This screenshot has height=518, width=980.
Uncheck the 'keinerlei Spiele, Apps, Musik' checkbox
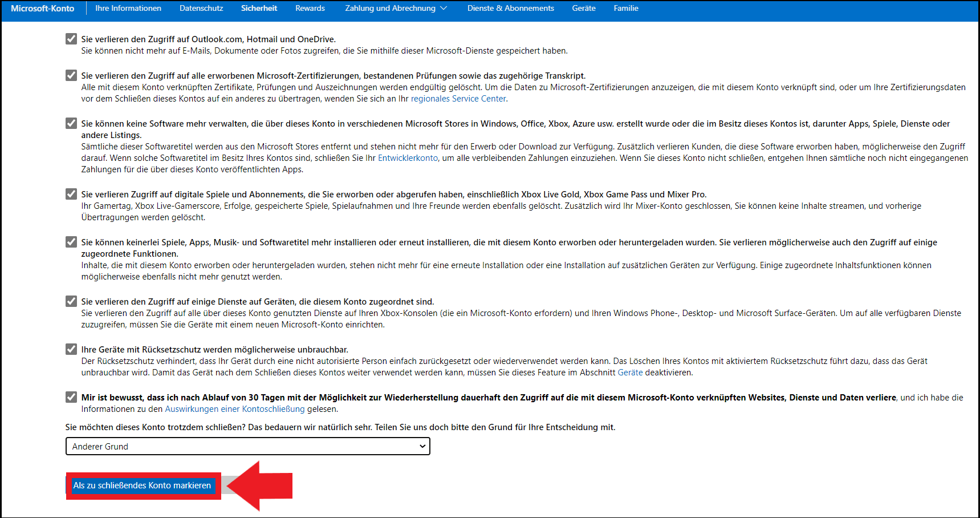(71, 242)
